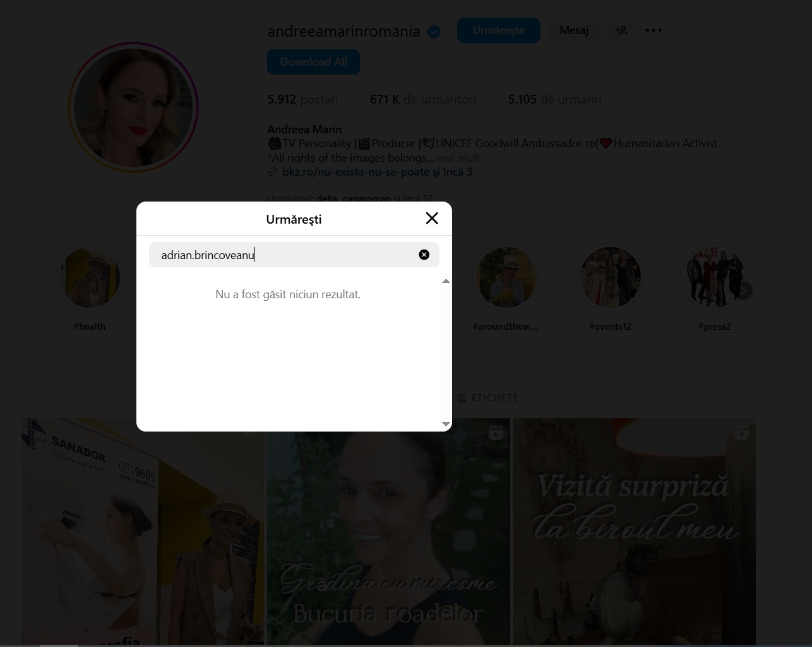The width and height of the screenshot is (812, 647).
Task: Switch to the ETICHETE tab
Action: [x=488, y=398]
